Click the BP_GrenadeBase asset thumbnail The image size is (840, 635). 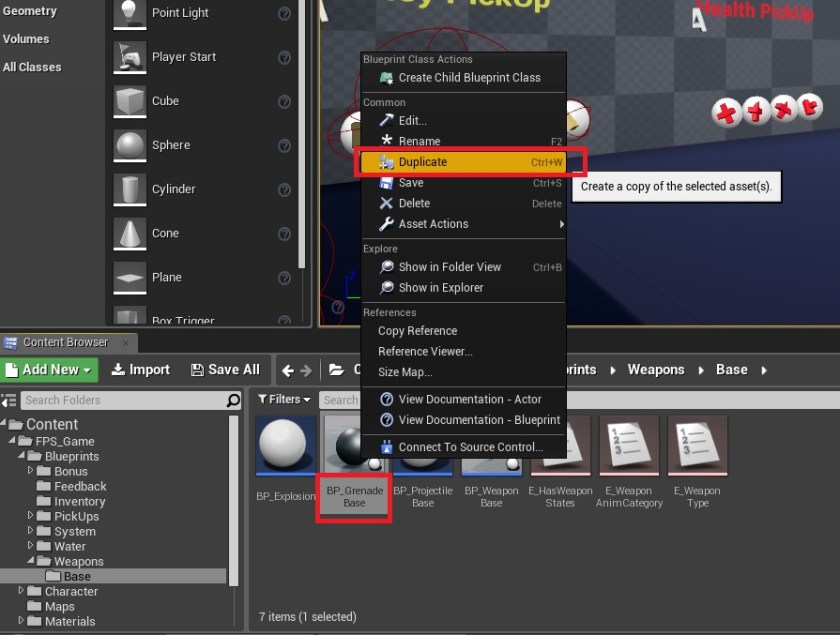coord(353,446)
